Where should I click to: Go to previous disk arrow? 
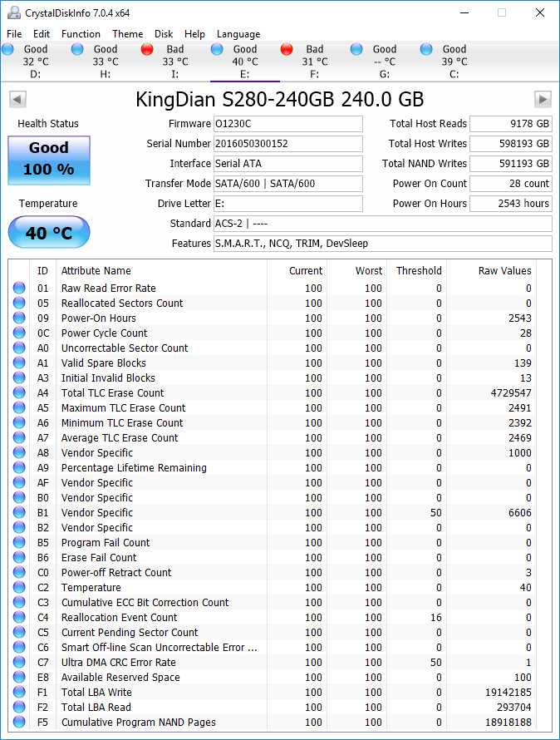coord(17,100)
